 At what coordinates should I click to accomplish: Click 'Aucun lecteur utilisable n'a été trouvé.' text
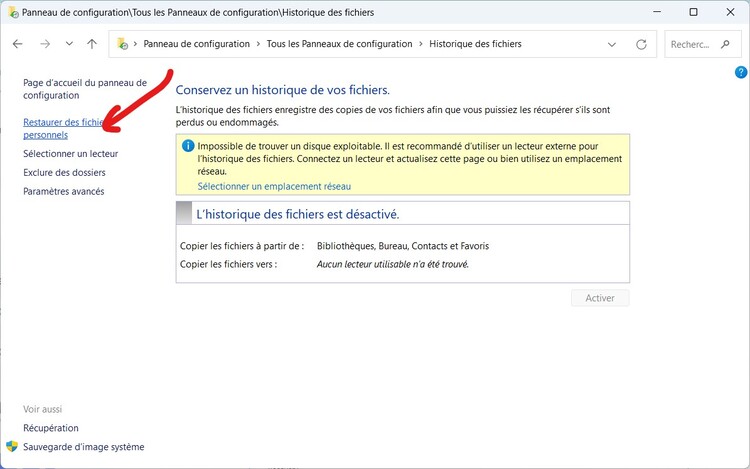click(x=393, y=264)
